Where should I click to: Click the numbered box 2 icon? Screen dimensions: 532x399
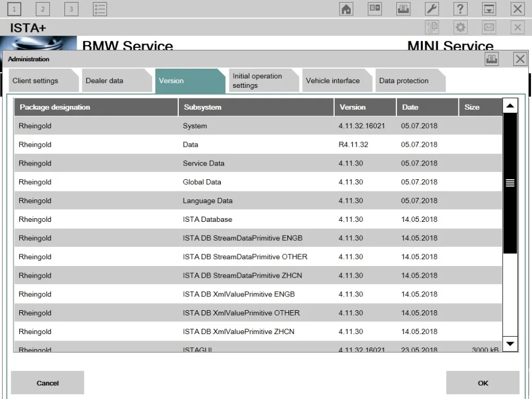coord(43,9)
